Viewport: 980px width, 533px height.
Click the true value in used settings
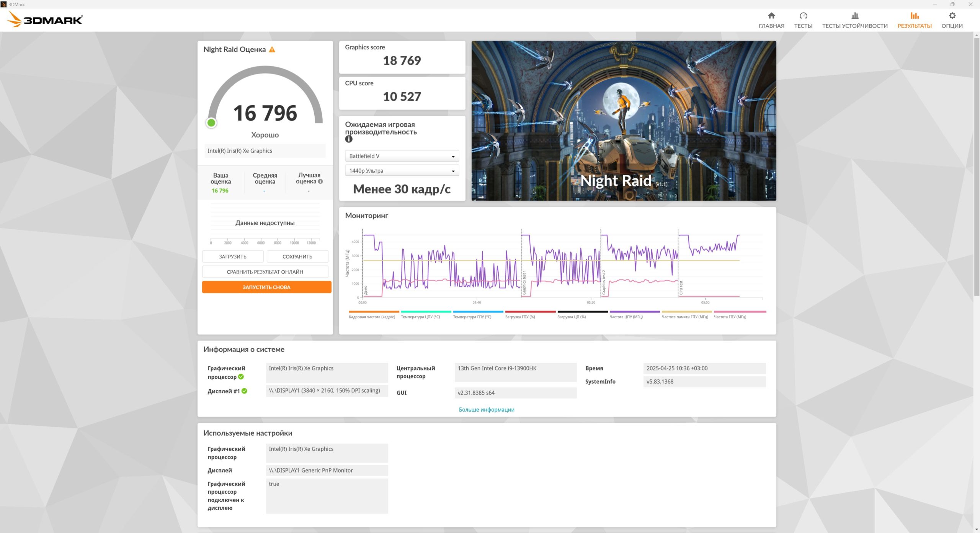pyautogui.click(x=327, y=496)
